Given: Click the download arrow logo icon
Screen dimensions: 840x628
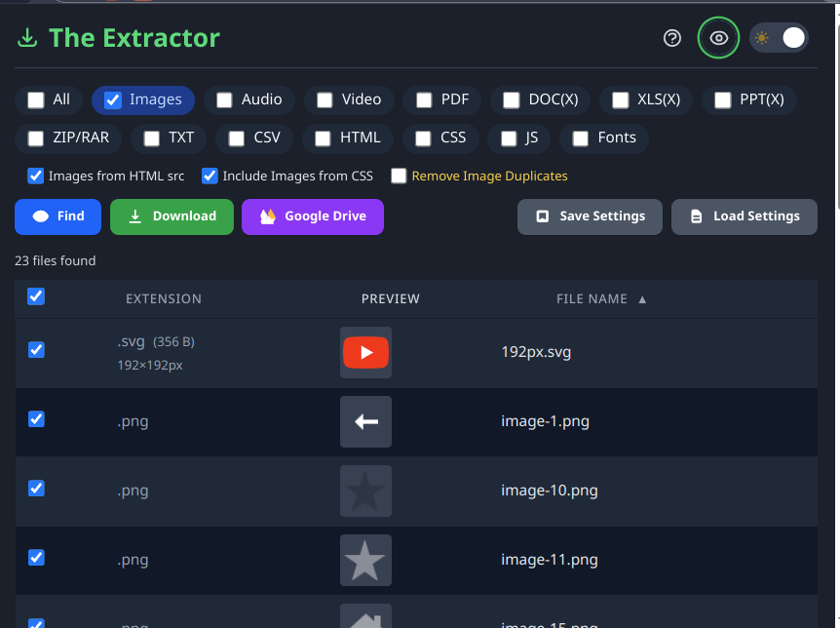Looking at the screenshot, I should (27, 38).
